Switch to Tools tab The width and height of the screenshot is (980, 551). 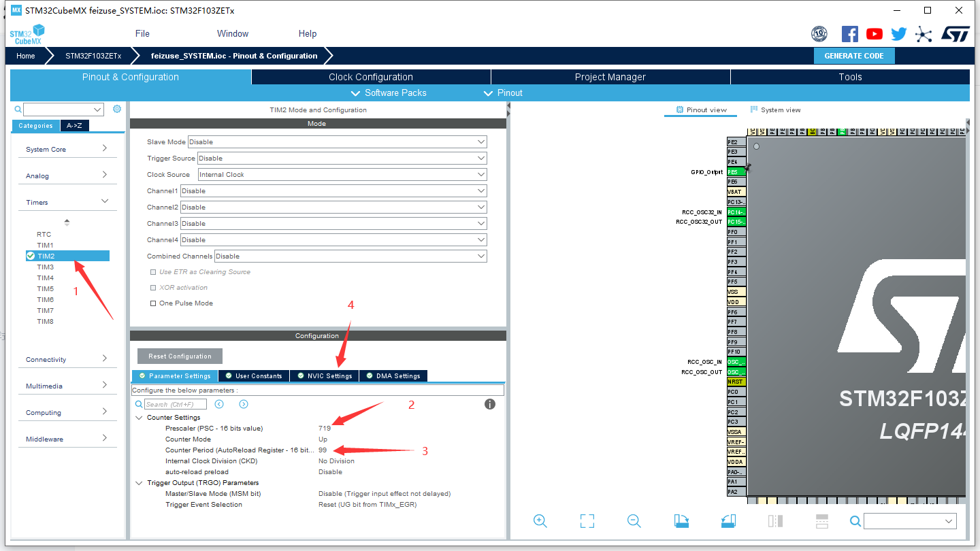pos(850,77)
